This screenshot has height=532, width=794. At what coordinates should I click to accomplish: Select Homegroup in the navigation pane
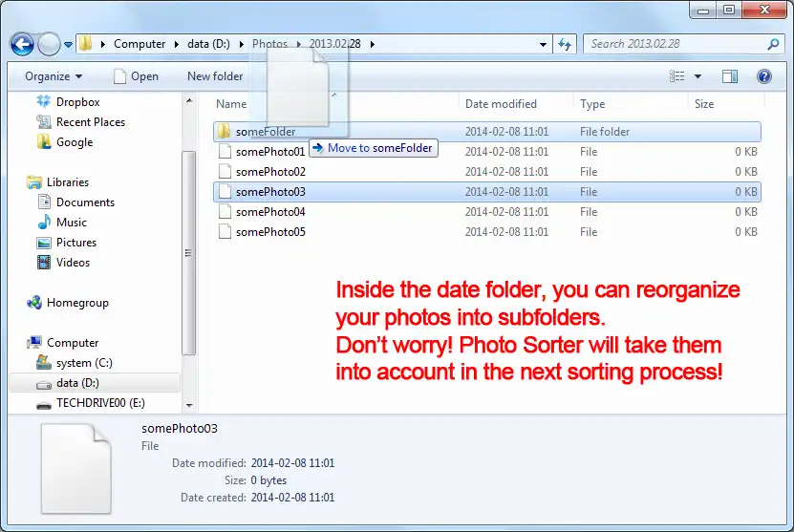pyautogui.click(x=77, y=303)
